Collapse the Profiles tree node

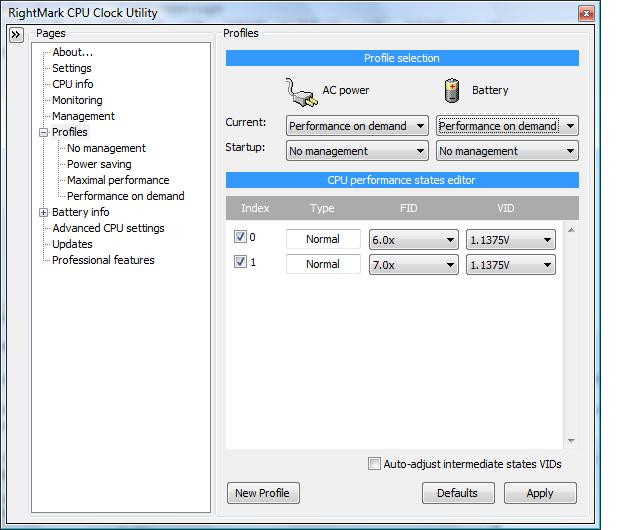pos(43,132)
